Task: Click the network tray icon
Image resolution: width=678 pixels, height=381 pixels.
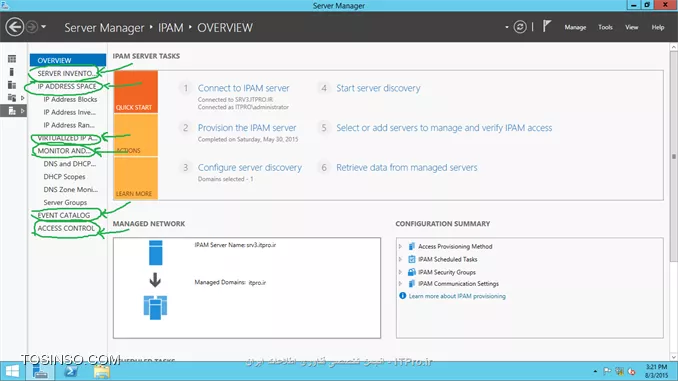Action: [x=620, y=371]
